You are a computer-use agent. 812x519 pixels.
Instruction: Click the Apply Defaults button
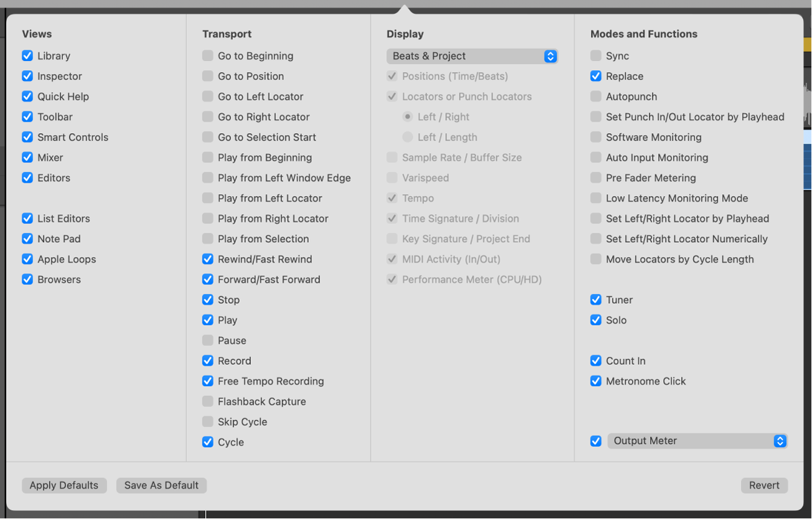click(x=64, y=485)
